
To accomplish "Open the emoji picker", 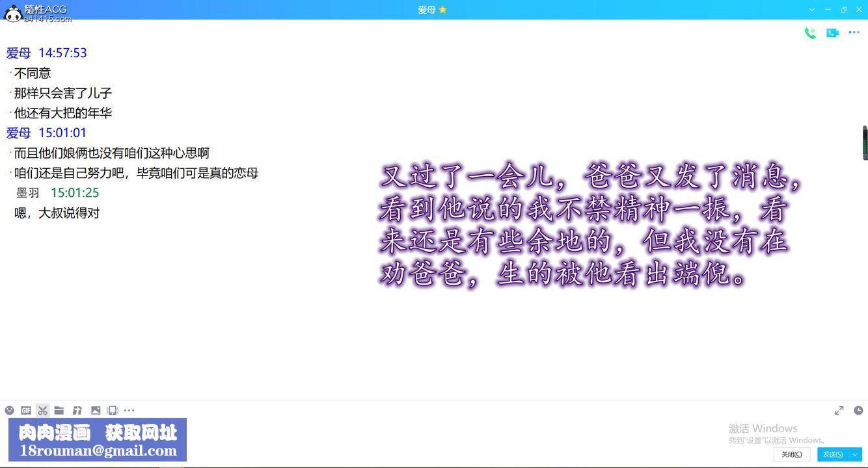I will pos(9,410).
